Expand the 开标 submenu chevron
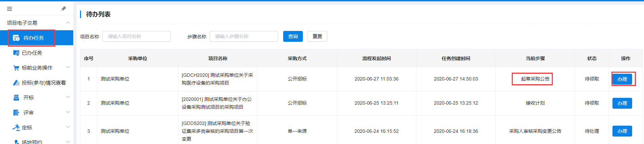Screen dimensions: 644x144 click(68, 97)
